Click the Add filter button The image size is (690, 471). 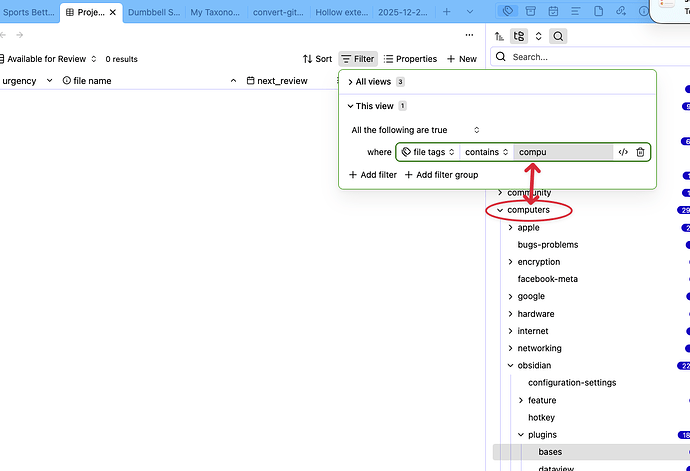[373, 175]
